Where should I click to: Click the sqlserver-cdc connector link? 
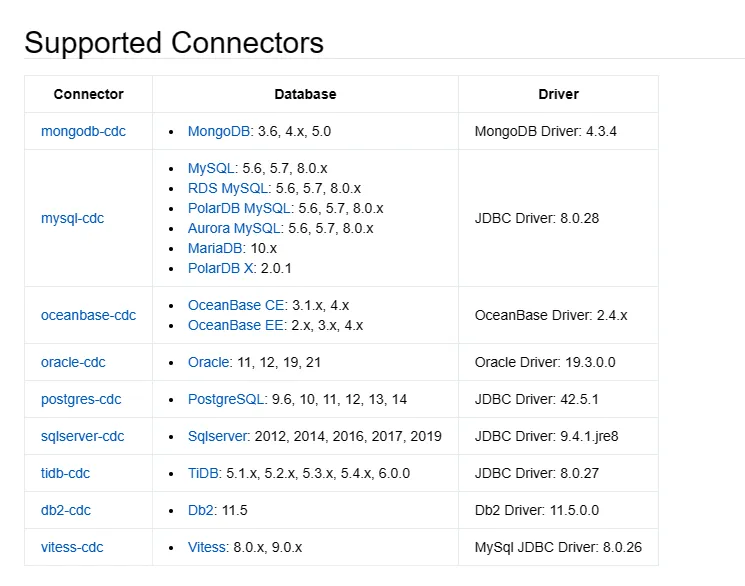82,436
